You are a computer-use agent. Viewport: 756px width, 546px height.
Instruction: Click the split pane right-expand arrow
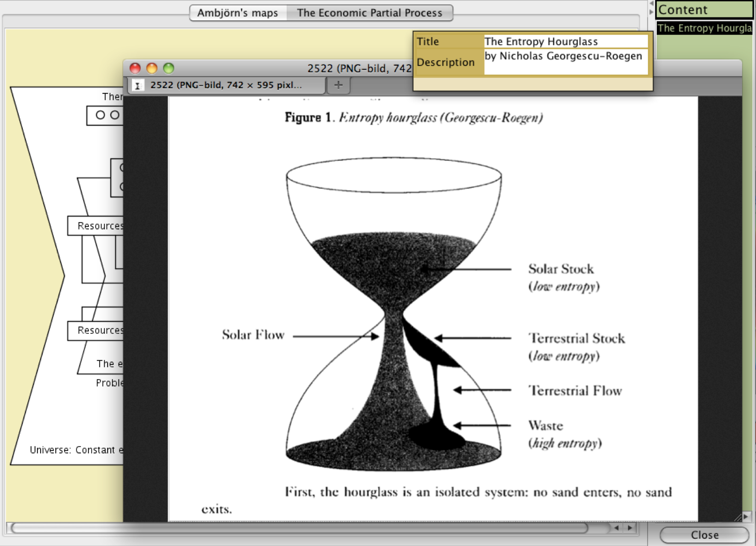click(x=651, y=12)
